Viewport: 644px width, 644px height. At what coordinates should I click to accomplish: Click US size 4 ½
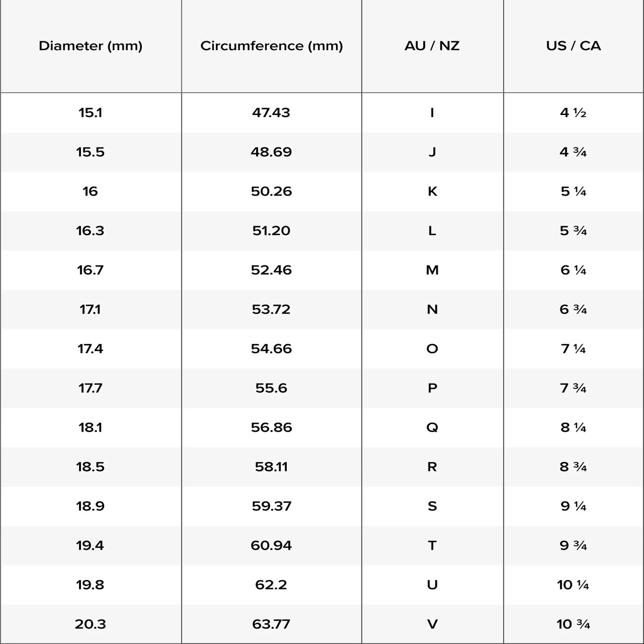[x=573, y=113]
